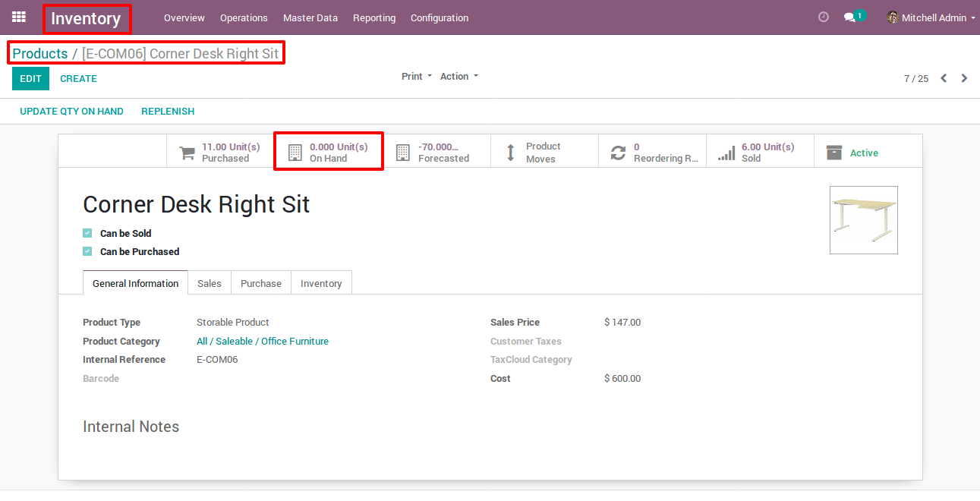Open the Master Data menu

pyautogui.click(x=310, y=17)
